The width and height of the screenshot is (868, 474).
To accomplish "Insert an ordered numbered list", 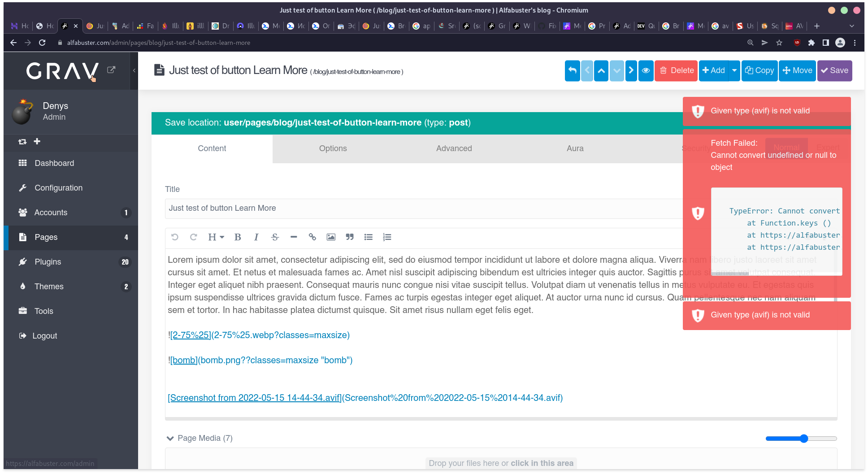I will click(387, 237).
